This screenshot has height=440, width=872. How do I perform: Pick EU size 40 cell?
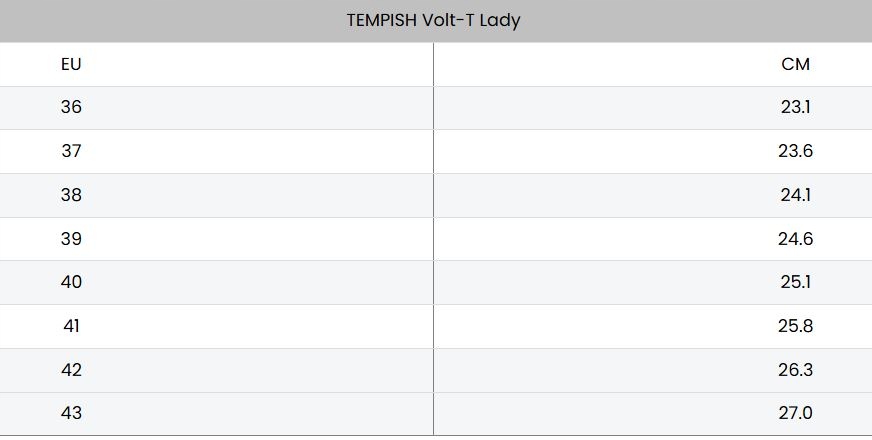coord(71,282)
